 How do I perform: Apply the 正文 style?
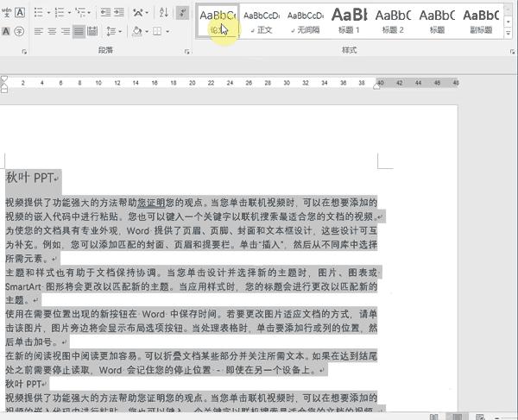tap(262, 22)
